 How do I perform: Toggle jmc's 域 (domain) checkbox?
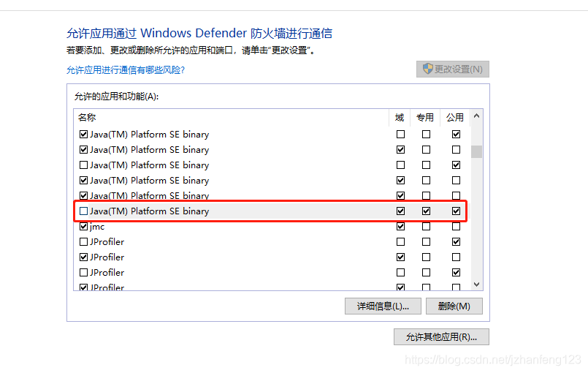coord(400,227)
